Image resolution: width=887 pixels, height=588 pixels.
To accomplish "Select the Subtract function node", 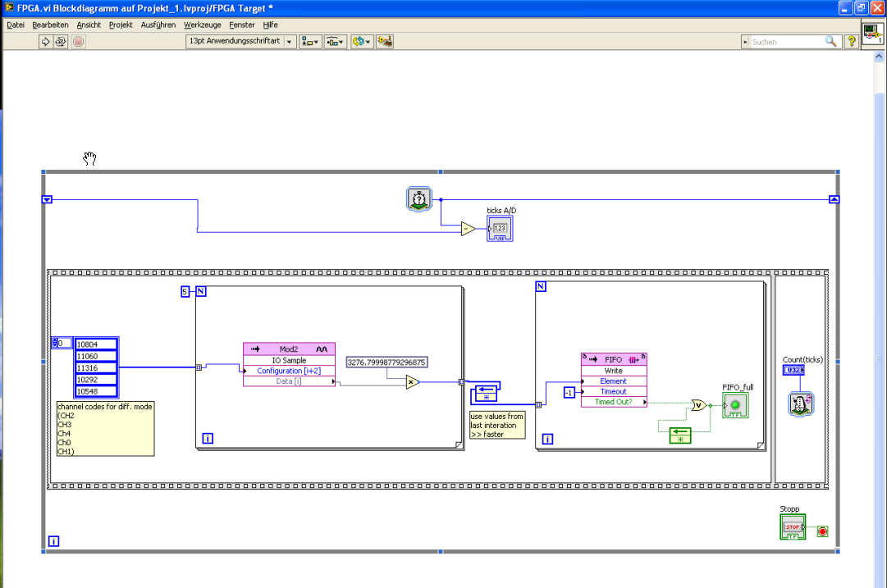I will (x=468, y=229).
